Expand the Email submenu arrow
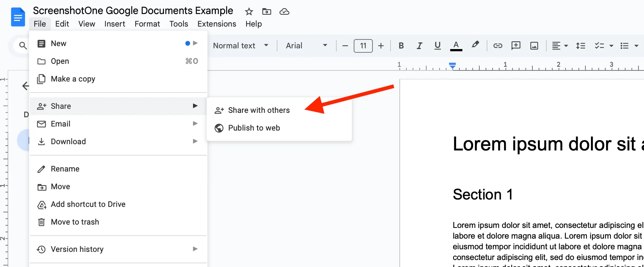This screenshot has width=644, height=267. [x=195, y=124]
